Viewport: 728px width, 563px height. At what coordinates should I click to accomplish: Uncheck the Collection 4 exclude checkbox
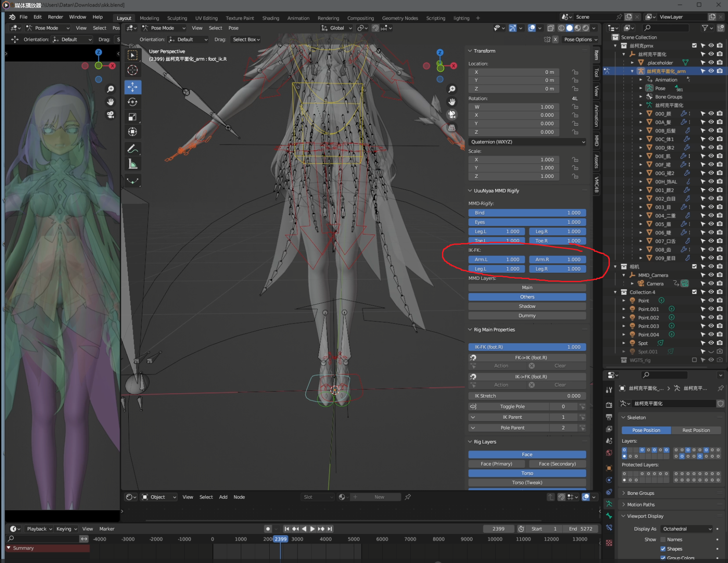coord(694,292)
